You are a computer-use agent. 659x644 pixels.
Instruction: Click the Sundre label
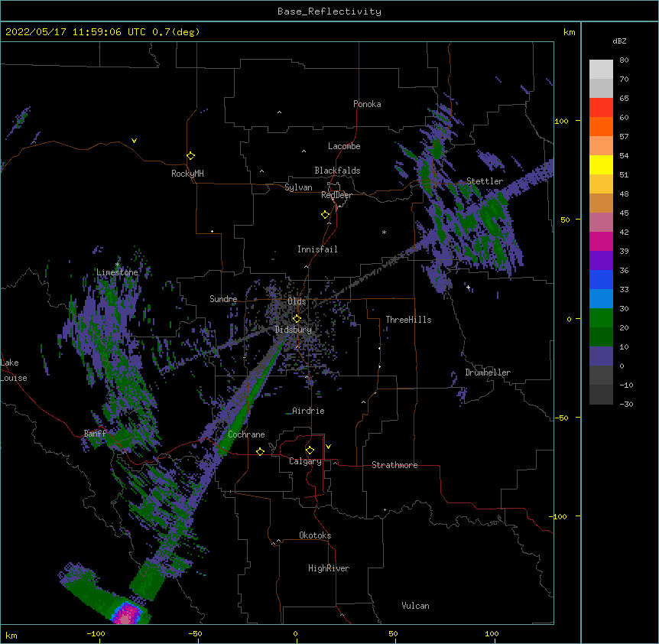[x=223, y=299]
